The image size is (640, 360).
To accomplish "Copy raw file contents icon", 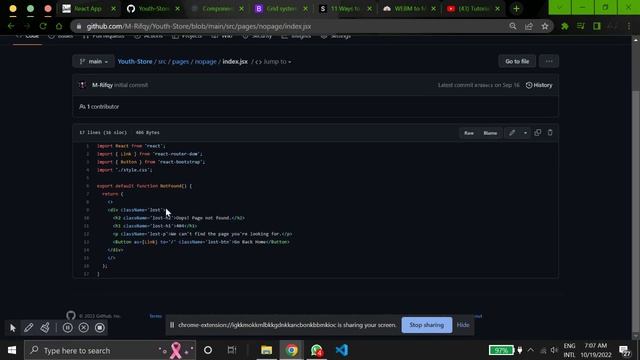I will click(x=538, y=133).
